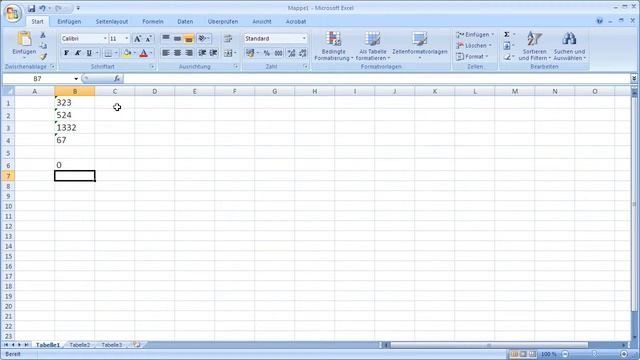
Task: Apply percent style to the cell
Action: tap(267, 53)
